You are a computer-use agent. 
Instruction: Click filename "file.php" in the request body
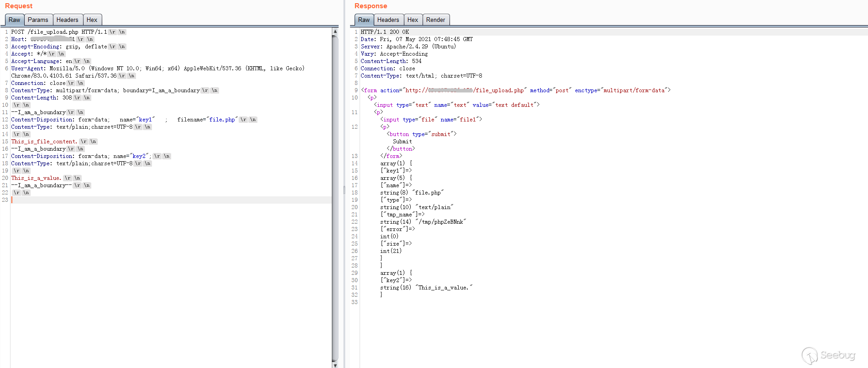pos(223,120)
